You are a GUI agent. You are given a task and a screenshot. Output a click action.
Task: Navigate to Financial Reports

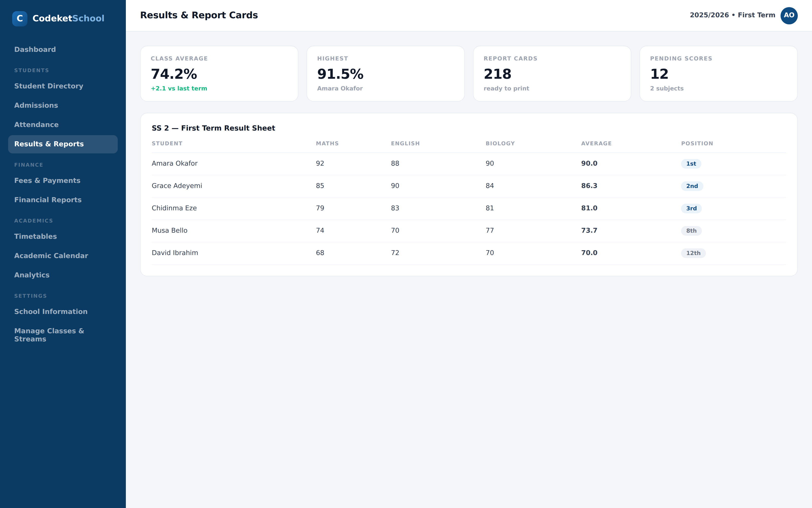[63, 200]
